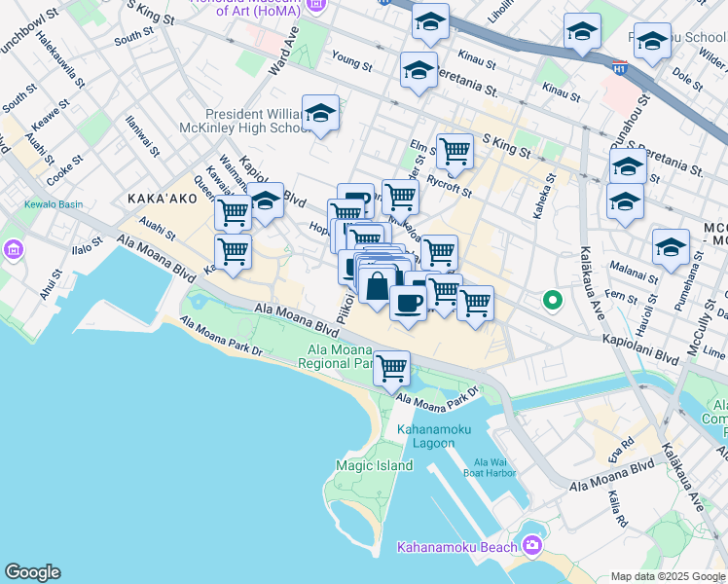Click the Kaheka St street label

coord(544,196)
